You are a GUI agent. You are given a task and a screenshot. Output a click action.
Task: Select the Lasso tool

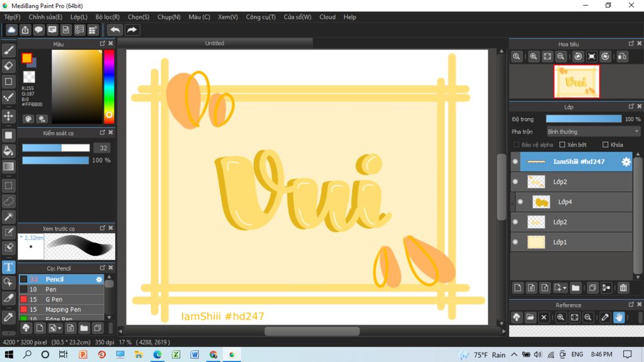point(9,201)
